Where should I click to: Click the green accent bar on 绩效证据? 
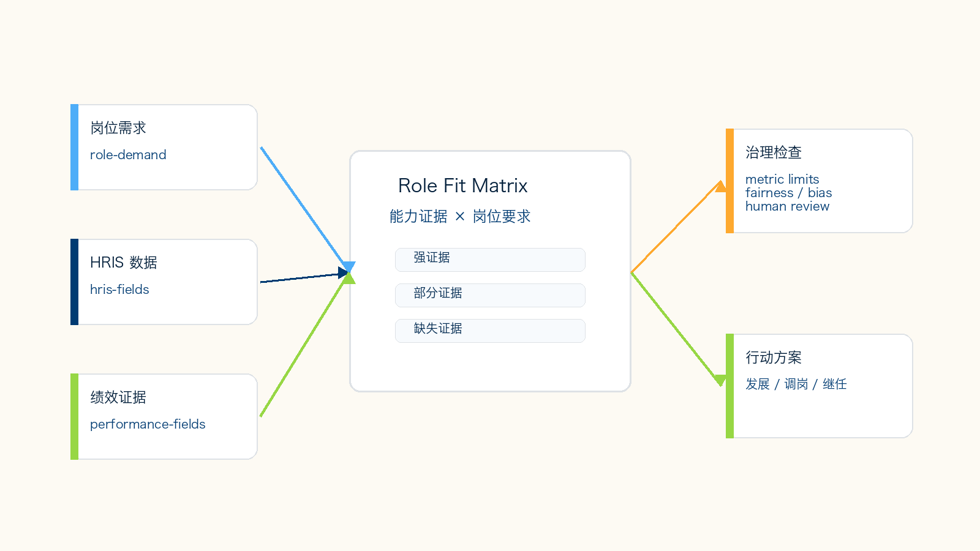click(74, 416)
